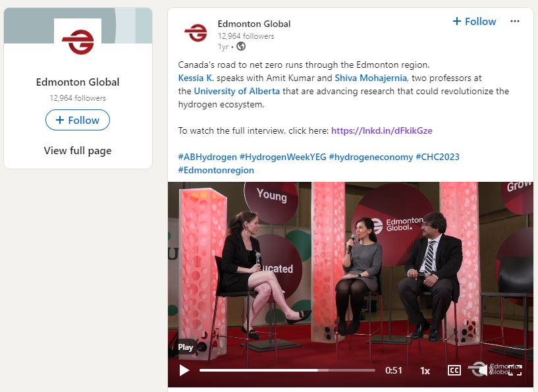Image resolution: width=538 pixels, height=392 pixels.
Task: Toggle closed captions on the video
Action: [x=454, y=370]
